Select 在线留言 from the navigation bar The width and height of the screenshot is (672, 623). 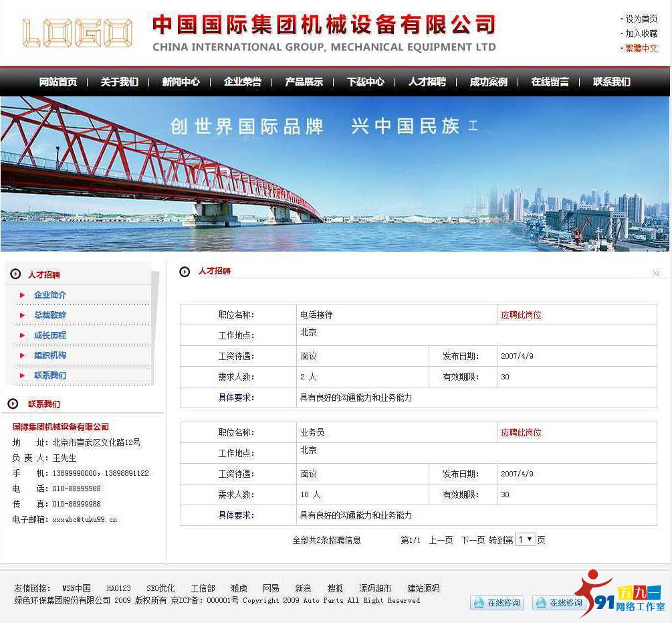point(549,82)
